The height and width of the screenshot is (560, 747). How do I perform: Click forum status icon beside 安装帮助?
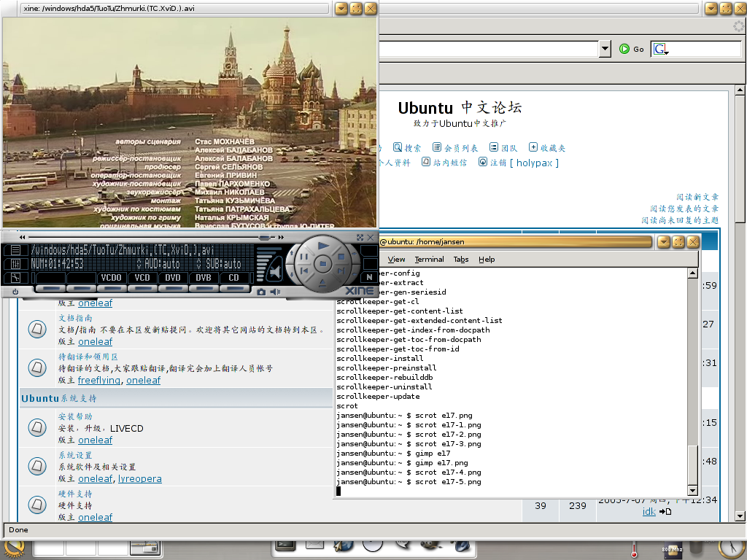[37, 427]
